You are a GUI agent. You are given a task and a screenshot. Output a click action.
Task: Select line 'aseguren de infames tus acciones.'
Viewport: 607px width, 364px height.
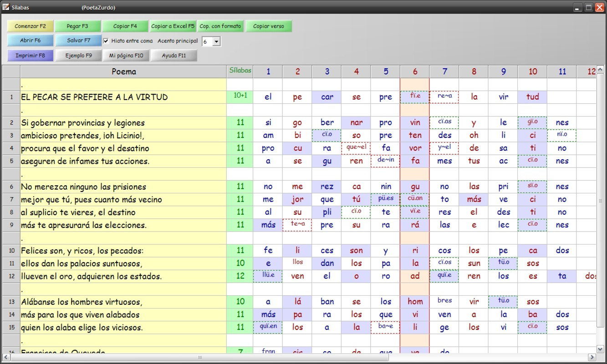pyautogui.click(x=123, y=161)
